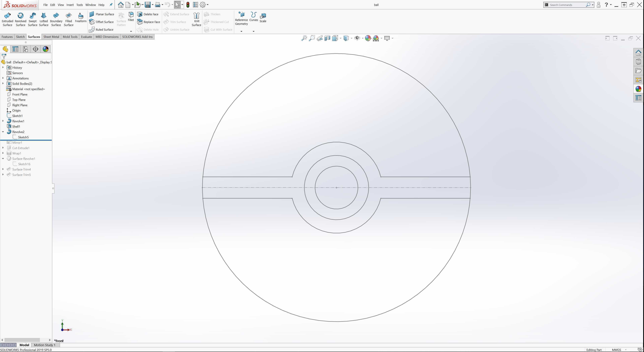Open the Insert menu
The image size is (644, 352).
click(x=70, y=5)
